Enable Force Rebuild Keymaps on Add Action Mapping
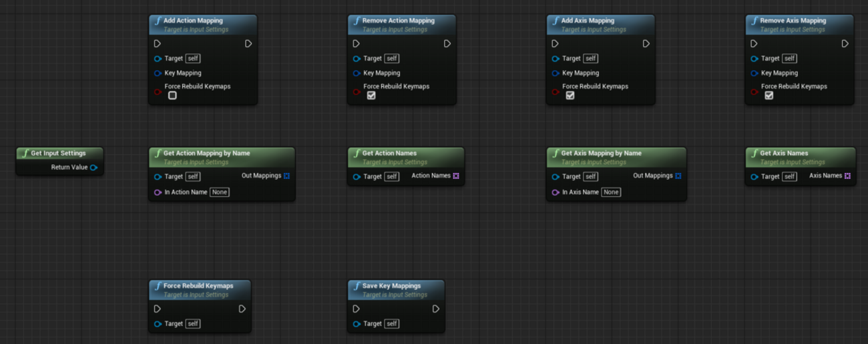The height and width of the screenshot is (344, 868). coord(172,96)
